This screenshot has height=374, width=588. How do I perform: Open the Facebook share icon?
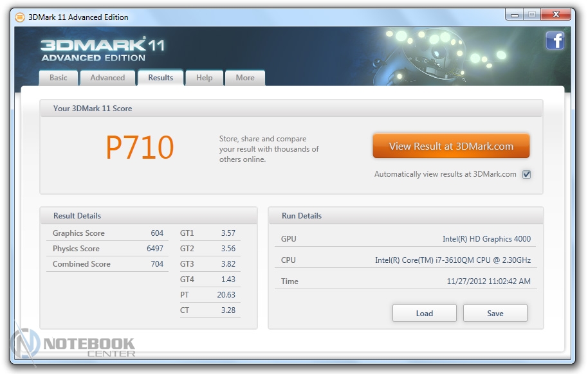click(x=555, y=40)
